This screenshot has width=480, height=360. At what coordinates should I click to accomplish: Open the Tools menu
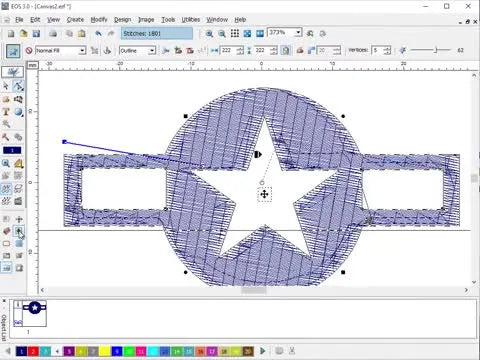[168, 20]
